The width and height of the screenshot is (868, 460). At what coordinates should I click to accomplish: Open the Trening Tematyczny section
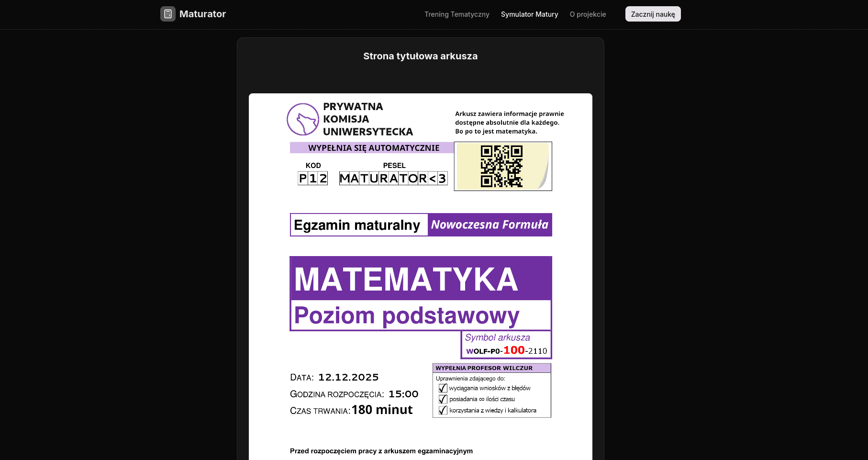456,14
